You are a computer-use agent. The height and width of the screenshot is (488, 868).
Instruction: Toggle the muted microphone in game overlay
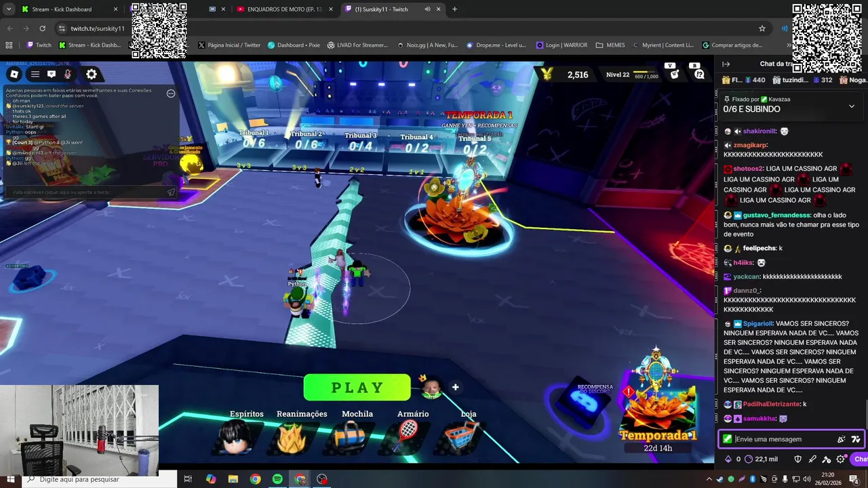pos(67,75)
